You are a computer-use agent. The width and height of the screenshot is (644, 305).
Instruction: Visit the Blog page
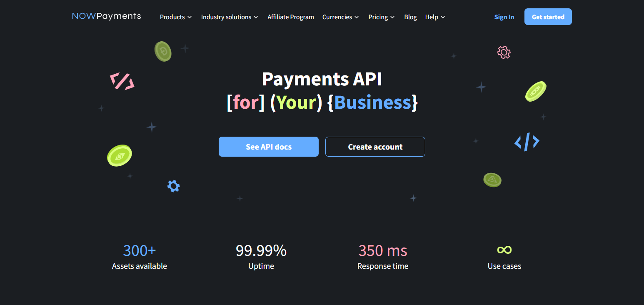(x=410, y=17)
